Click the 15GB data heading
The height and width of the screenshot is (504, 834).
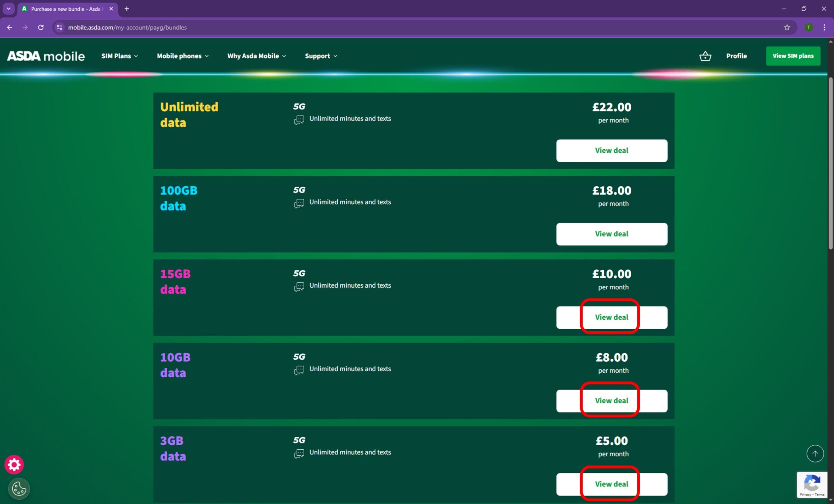(x=175, y=281)
